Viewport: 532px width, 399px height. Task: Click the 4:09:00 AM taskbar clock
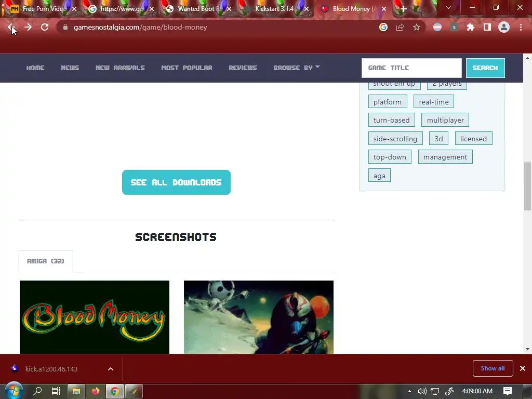click(477, 391)
